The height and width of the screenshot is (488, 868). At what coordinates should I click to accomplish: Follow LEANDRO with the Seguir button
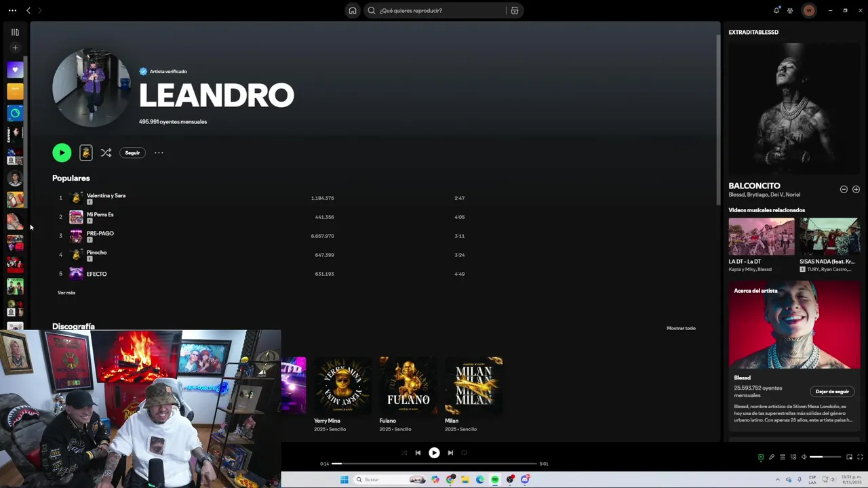point(132,152)
